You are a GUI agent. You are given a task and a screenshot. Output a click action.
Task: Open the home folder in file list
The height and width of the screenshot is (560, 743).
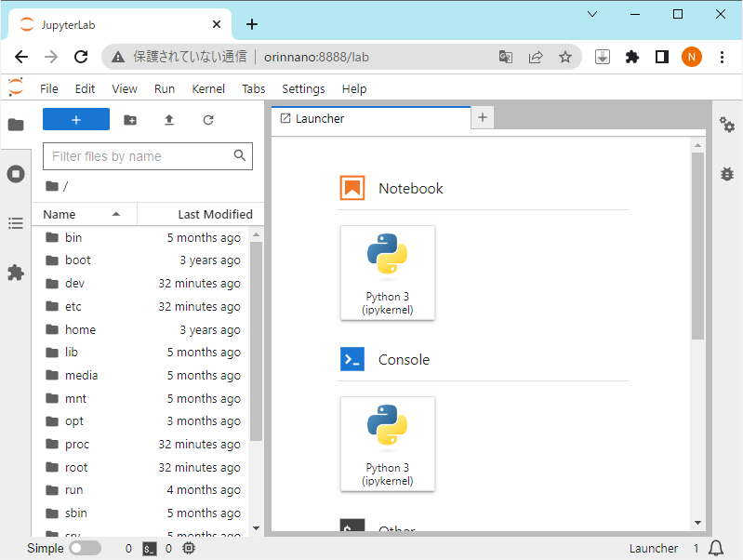[x=80, y=329]
